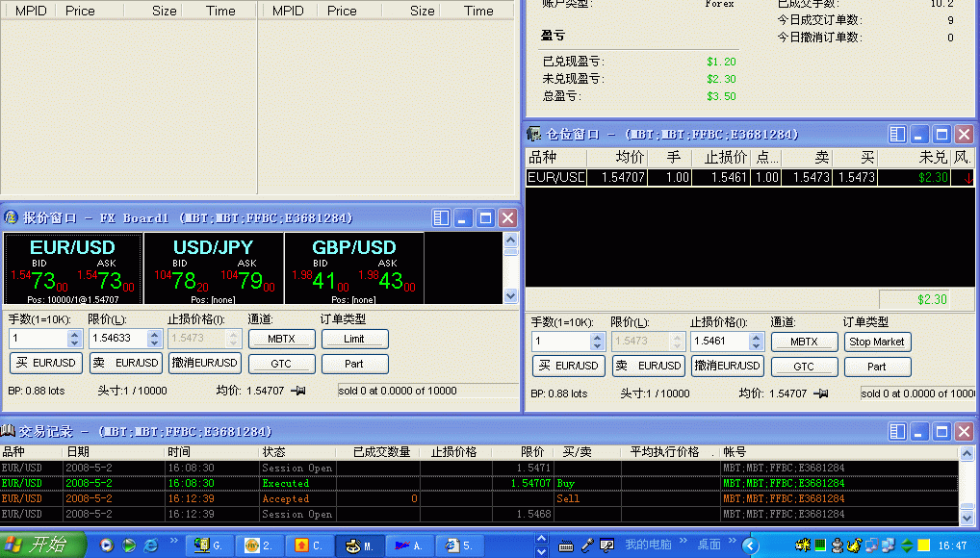The width and height of the screenshot is (980, 558).
Task: Launch Internet Explorer from quick launch
Action: tap(150, 545)
